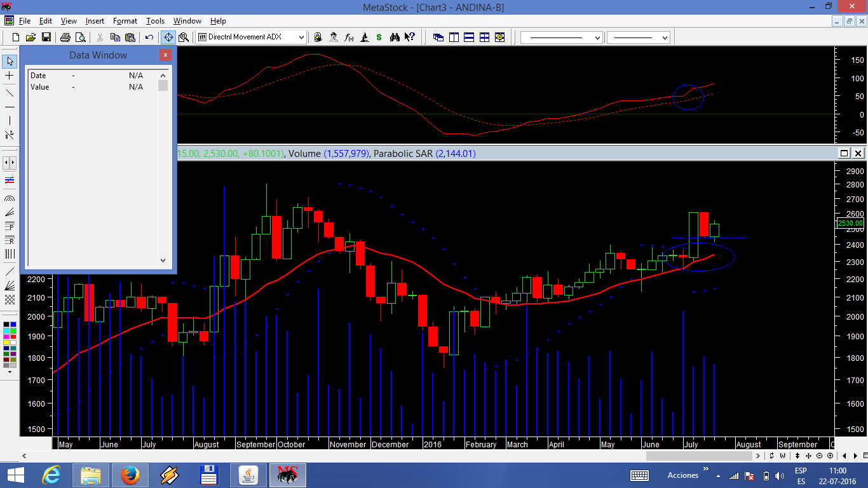Screen dimensions: 868x488
Task: Pick the red color swatch
Action: [13, 337]
